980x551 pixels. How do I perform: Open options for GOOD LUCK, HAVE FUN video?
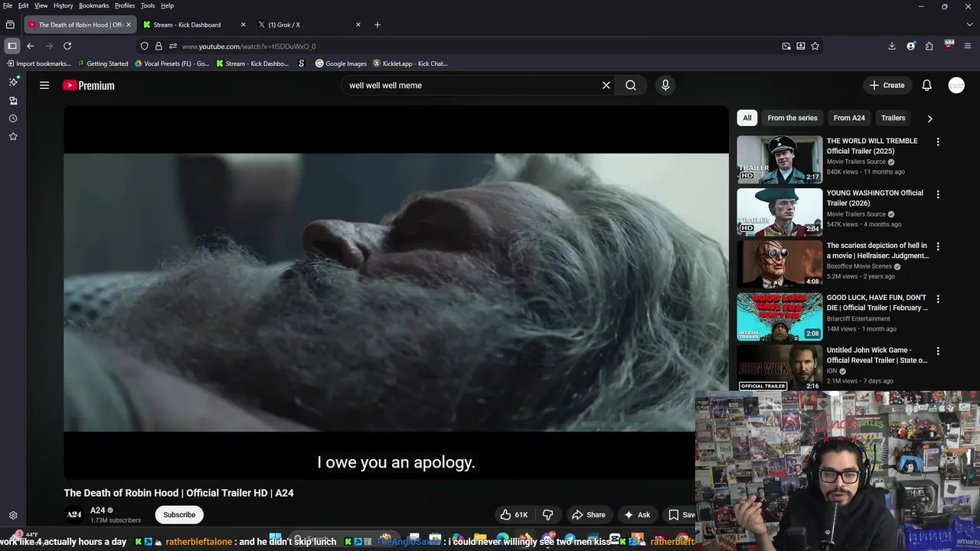click(x=938, y=298)
